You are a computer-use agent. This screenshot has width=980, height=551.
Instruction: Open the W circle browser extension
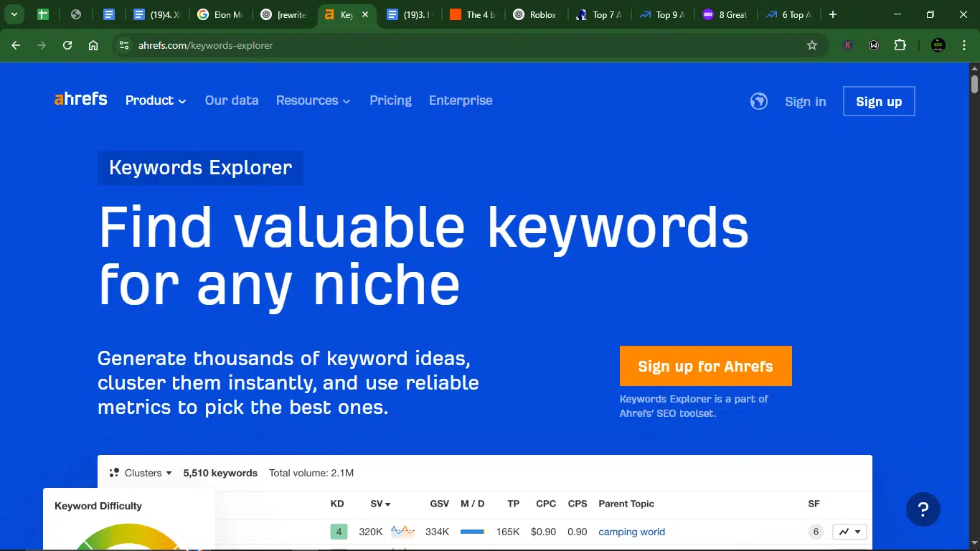[874, 45]
